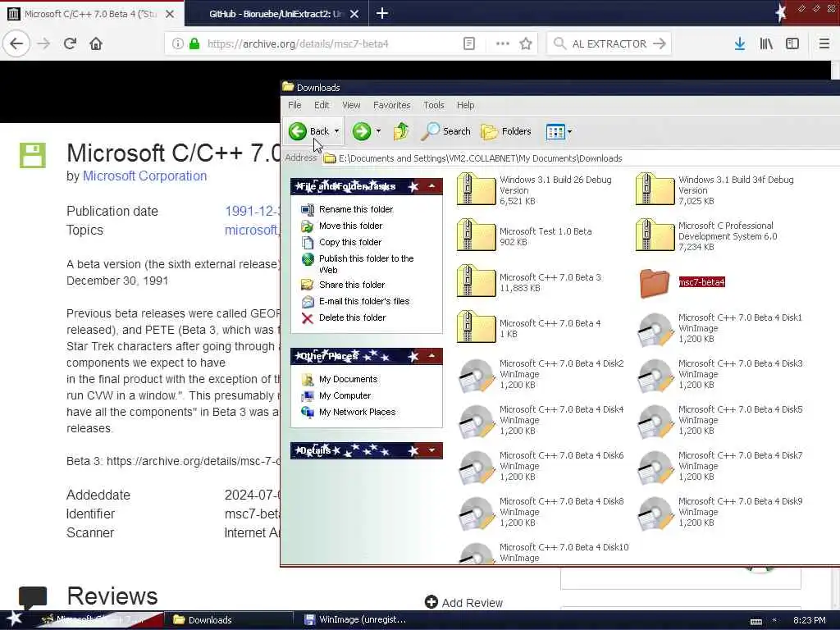Viewport: 840px width, 630px height.
Task: Open Views dropdown in Explorer toolbar
Action: (559, 131)
